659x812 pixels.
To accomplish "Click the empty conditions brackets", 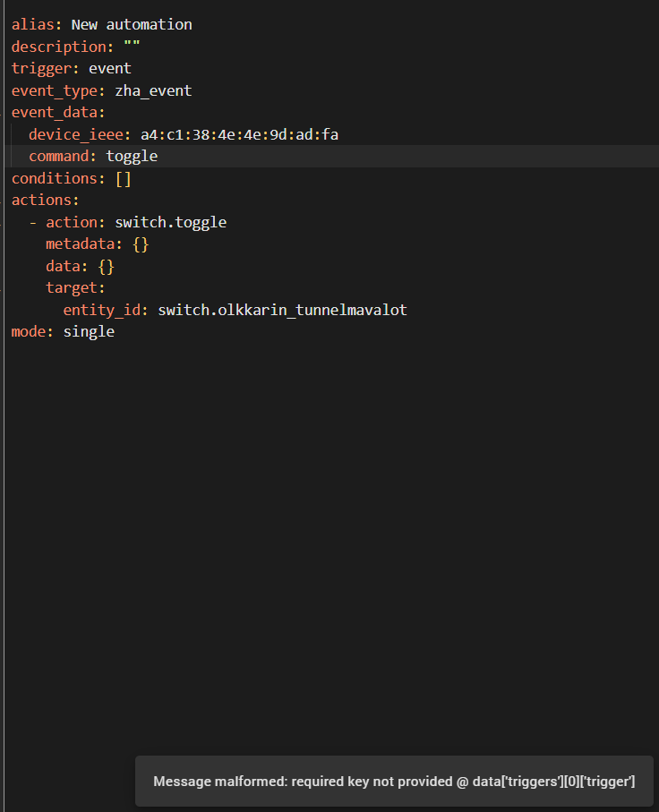I will pyautogui.click(x=124, y=178).
